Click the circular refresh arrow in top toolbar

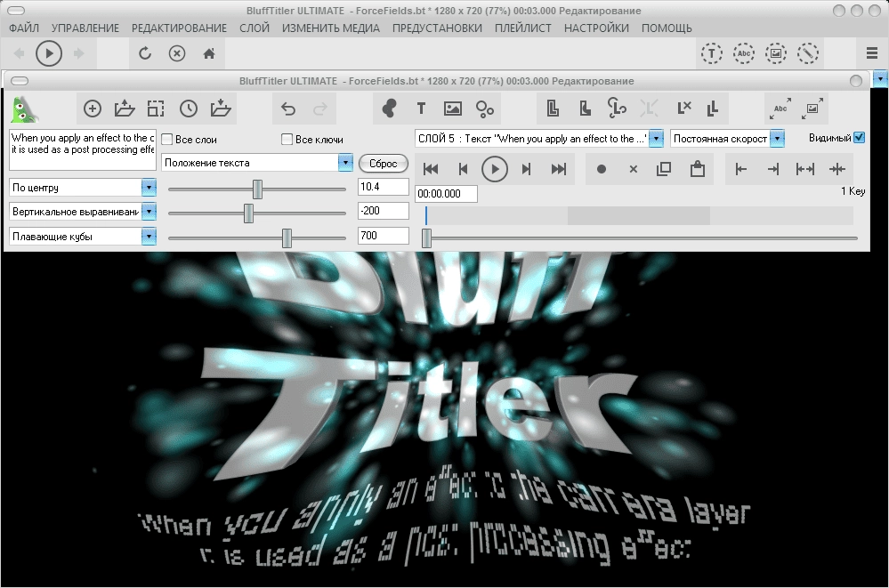click(x=145, y=53)
